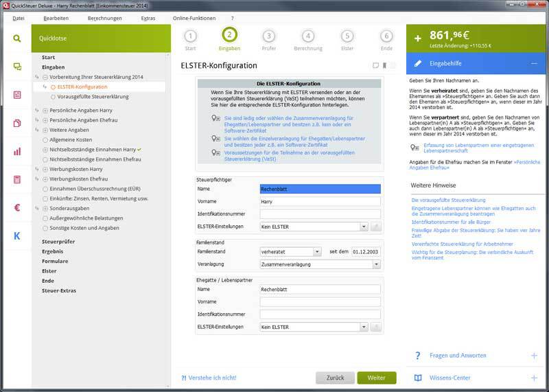The image size is (549, 392).
Task: Click the magnifier search icon in left sidebar
Action: point(16,38)
